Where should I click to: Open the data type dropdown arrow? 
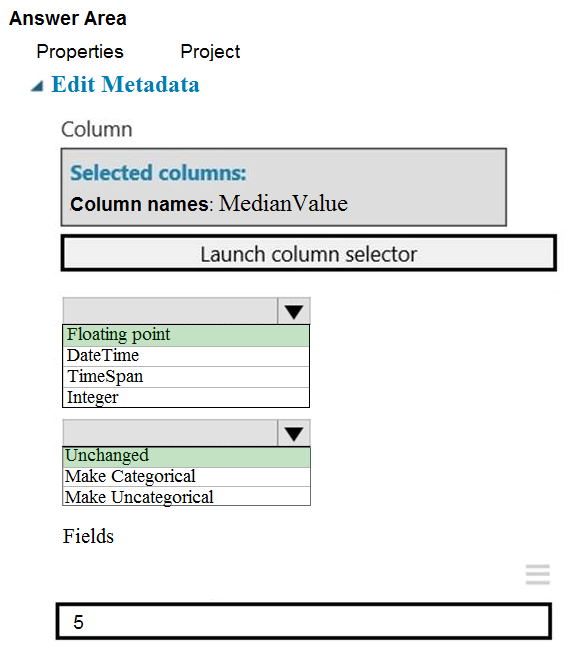(294, 311)
